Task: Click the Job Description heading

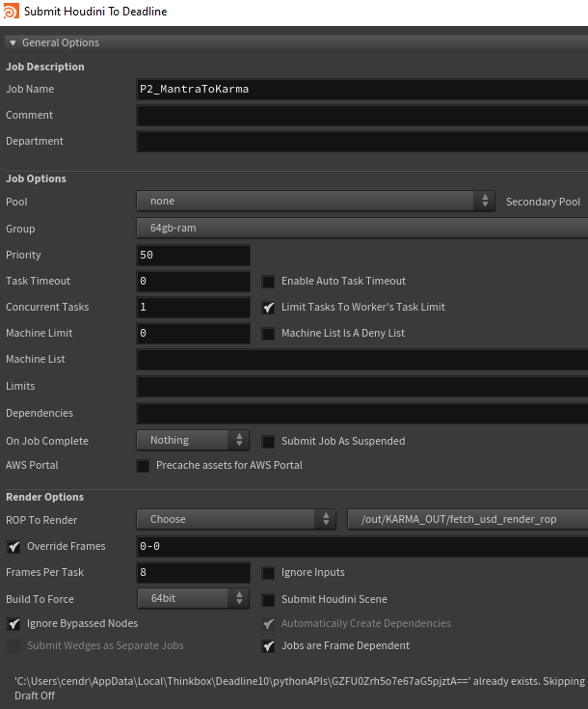Action: click(x=44, y=67)
